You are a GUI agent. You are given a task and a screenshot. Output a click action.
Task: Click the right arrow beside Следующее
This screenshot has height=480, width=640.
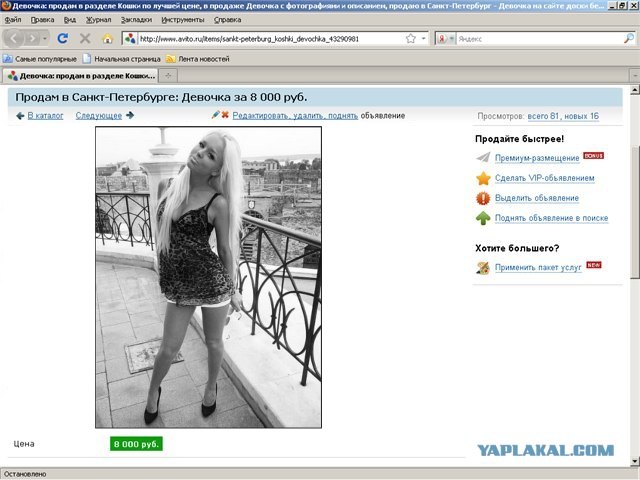coord(130,116)
